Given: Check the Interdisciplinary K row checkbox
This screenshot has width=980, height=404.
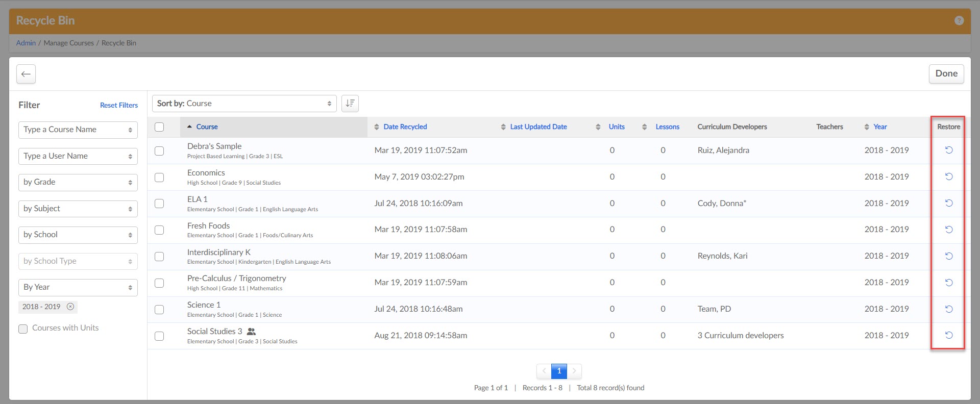Looking at the screenshot, I should tap(159, 257).
